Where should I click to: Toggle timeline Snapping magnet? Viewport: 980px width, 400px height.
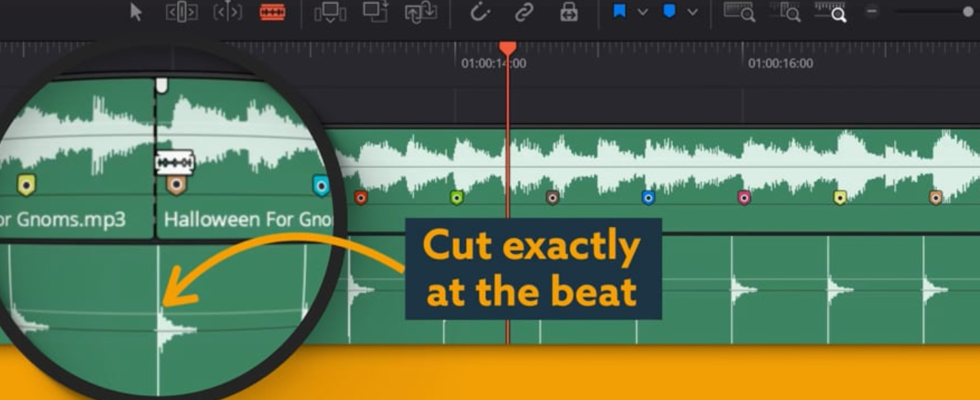click(x=480, y=12)
